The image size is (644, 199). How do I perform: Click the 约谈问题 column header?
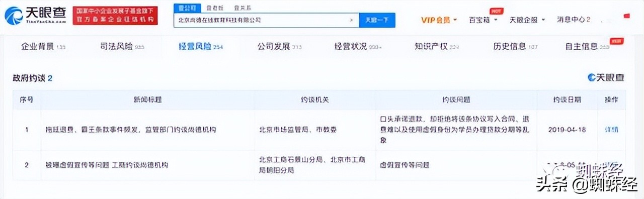457,99
